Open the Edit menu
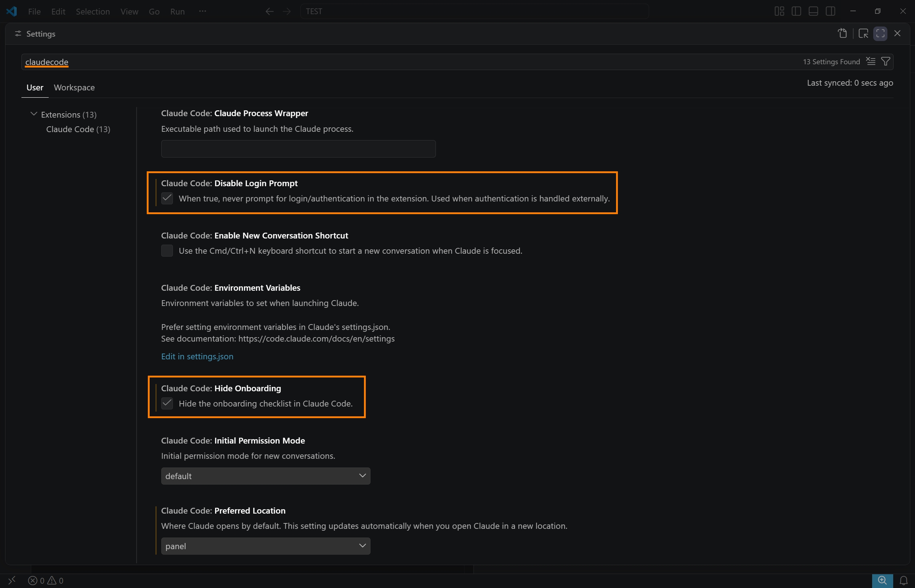Viewport: 915px width, 588px height. click(x=58, y=12)
